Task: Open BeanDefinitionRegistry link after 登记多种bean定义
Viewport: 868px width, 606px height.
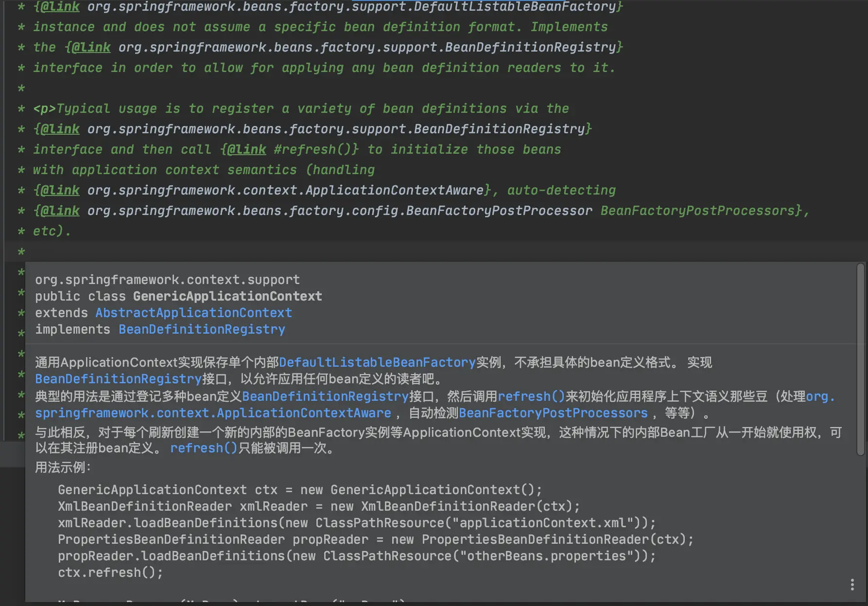Action: click(325, 396)
